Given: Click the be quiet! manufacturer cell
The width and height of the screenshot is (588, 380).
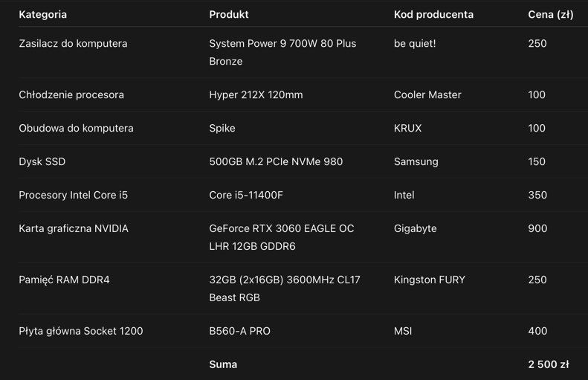Looking at the screenshot, I should click(x=415, y=44).
